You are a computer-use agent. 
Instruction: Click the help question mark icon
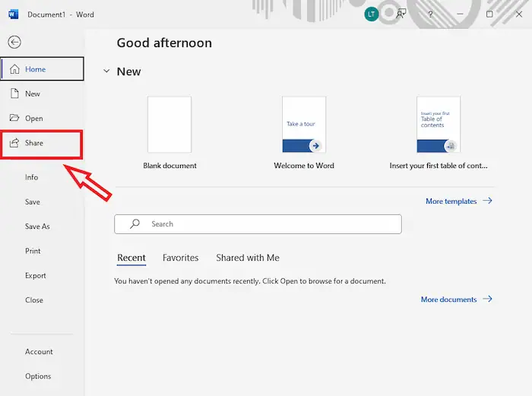coord(430,14)
